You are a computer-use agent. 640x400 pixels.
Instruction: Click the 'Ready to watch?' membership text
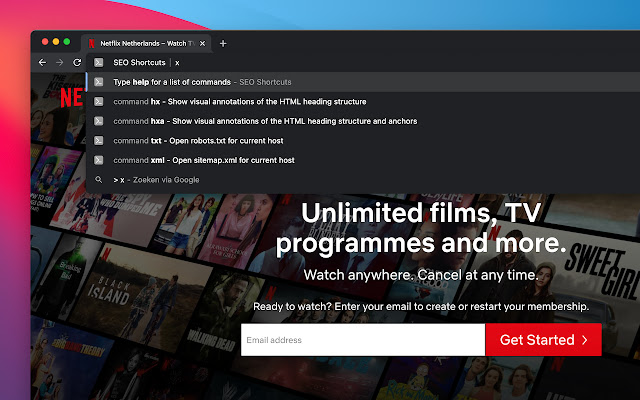click(x=421, y=307)
